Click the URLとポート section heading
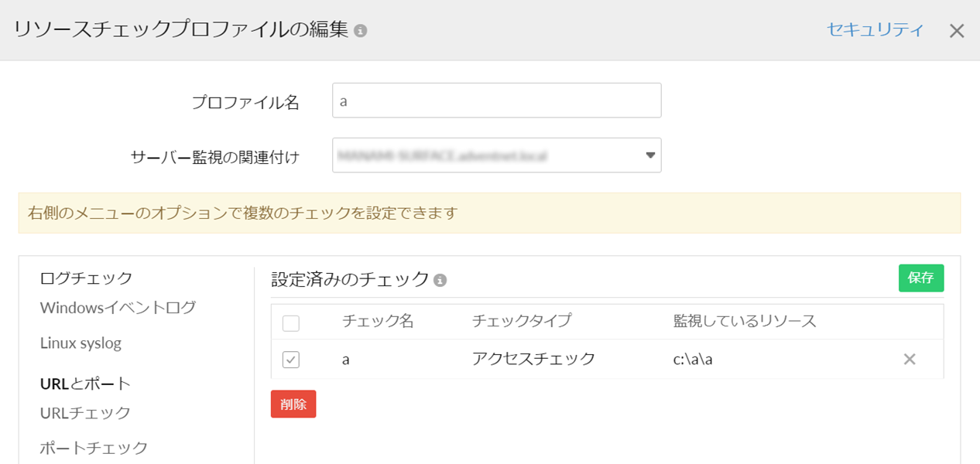Image resolution: width=980 pixels, height=464 pixels. tap(85, 384)
